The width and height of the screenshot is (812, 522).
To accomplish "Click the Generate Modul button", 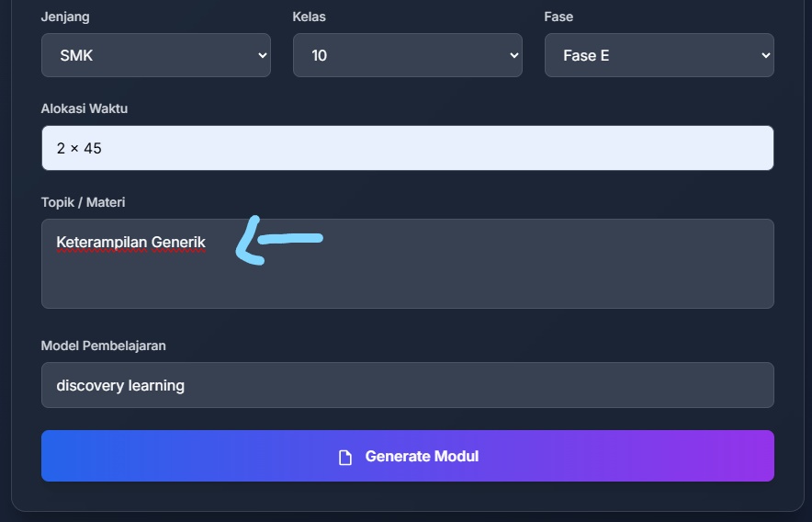I will [408, 456].
